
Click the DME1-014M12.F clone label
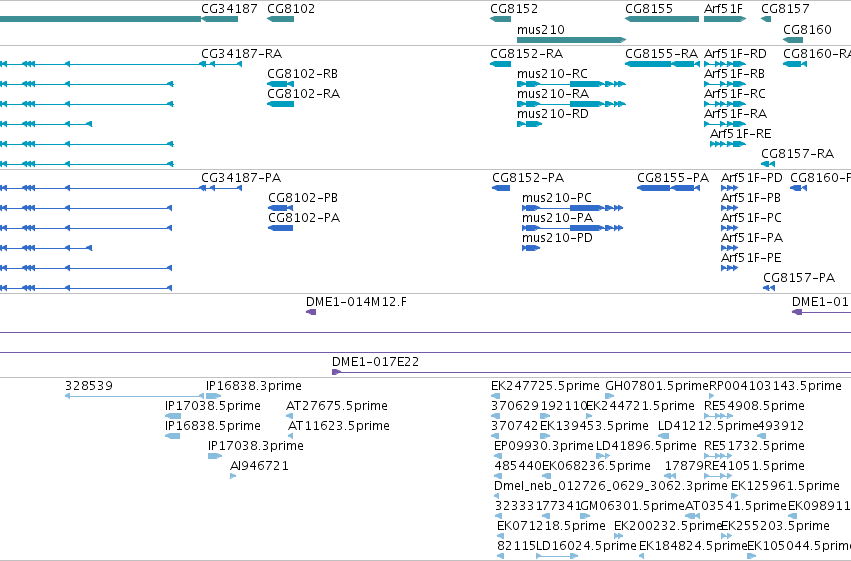click(x=356, y=302)
